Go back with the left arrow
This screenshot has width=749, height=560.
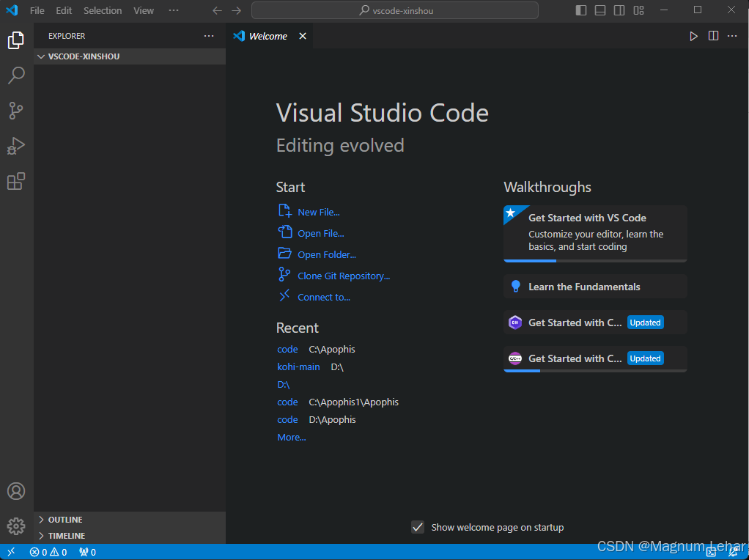[x=218, y=10]
